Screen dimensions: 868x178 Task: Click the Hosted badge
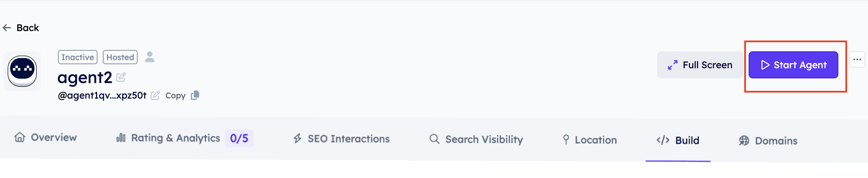click(x=120, y=57)
